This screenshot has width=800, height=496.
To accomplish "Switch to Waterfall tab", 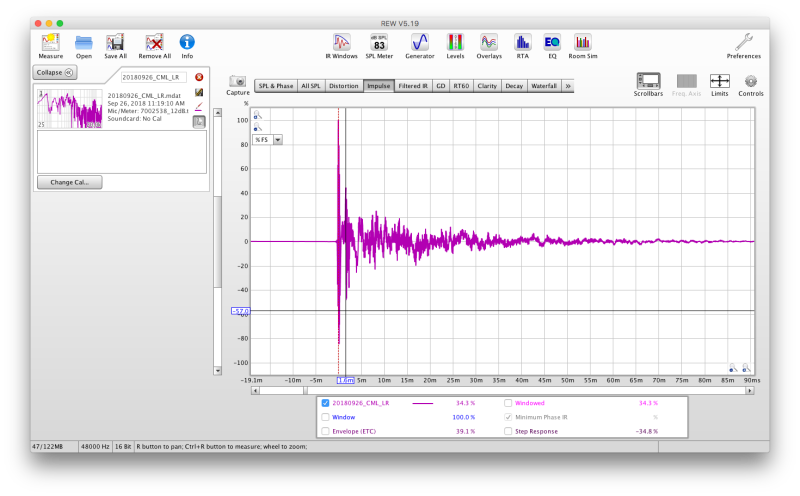I will [544, 86].
